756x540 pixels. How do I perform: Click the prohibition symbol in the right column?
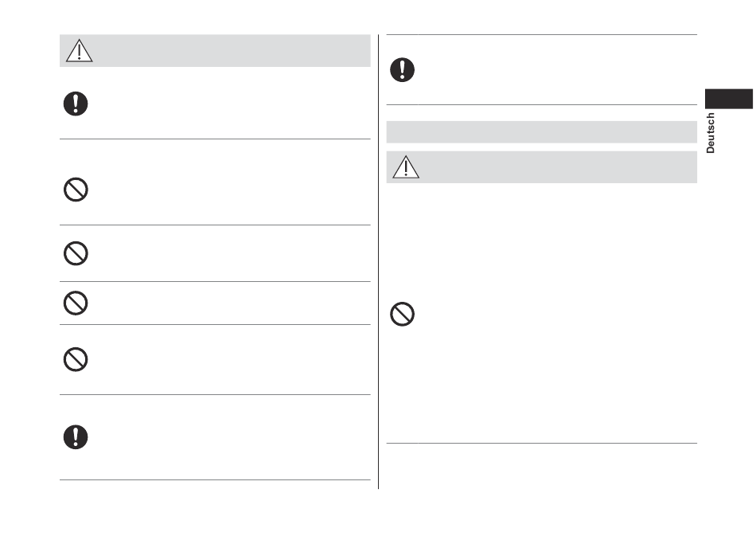pos(402,314)
